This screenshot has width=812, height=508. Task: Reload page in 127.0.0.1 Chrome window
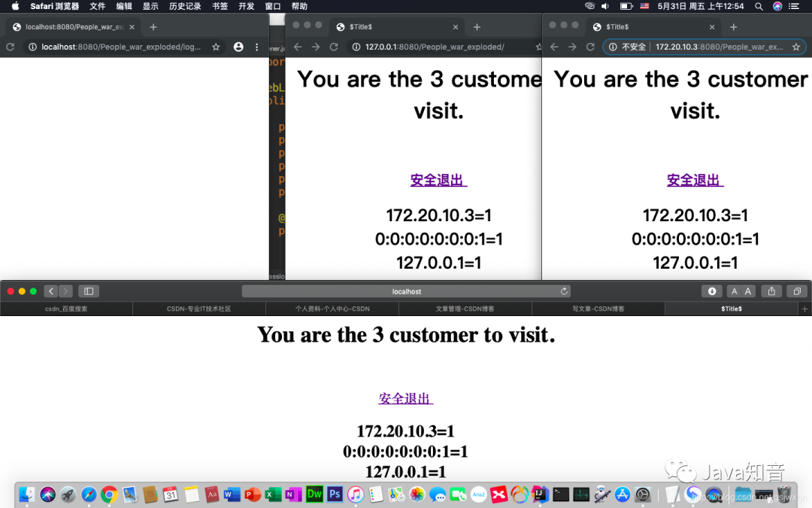pos(334,47)
